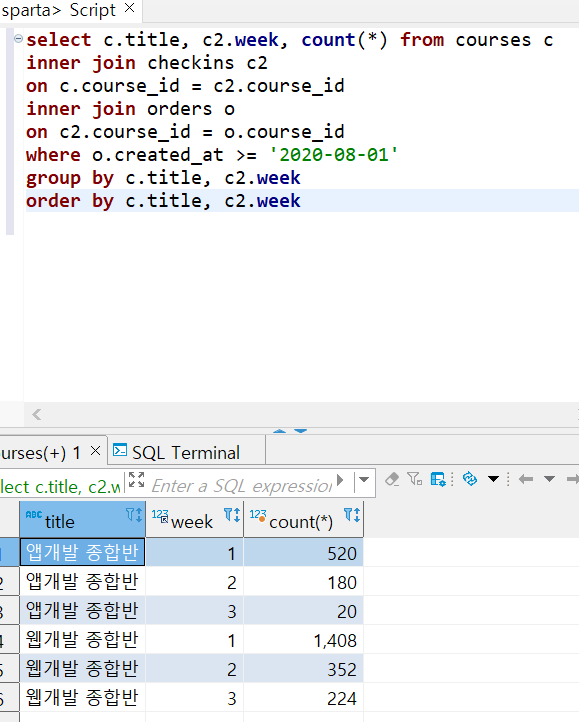Image resolution: width=579 pixels, height=722 pixels.
Task: Close the Script editor tab
Action: 130,8
